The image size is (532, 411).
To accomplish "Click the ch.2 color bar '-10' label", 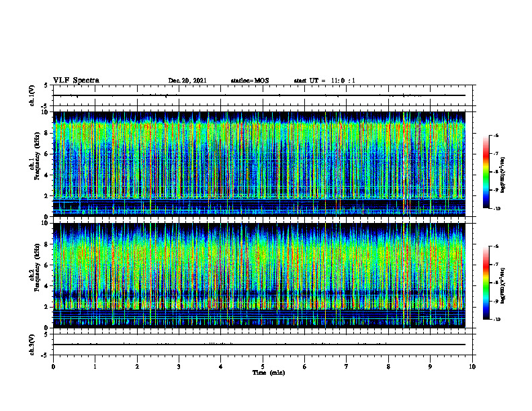I will pos(496,320).
